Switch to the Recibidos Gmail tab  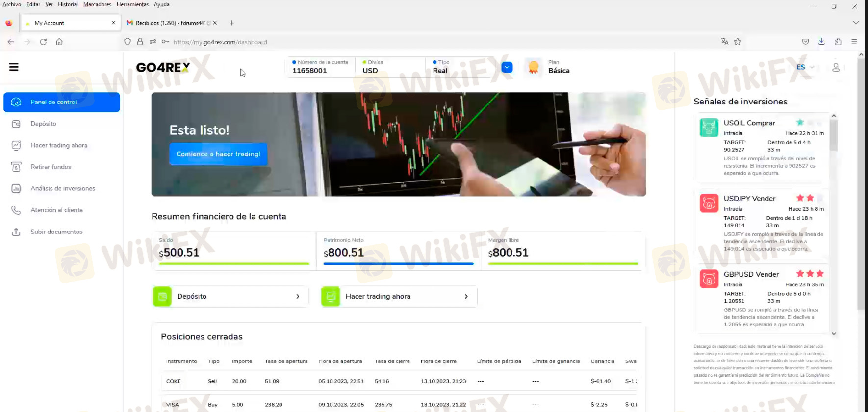click(x=171, y=23)
